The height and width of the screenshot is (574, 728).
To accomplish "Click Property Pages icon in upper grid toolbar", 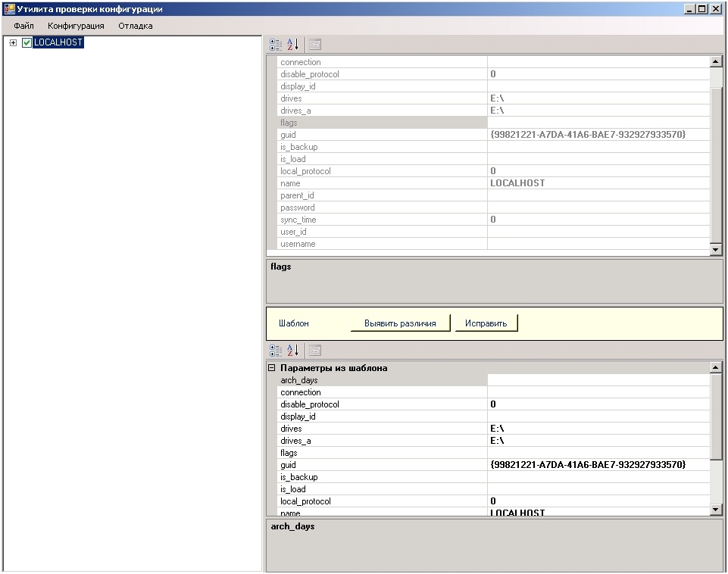I will coord(315,45).
